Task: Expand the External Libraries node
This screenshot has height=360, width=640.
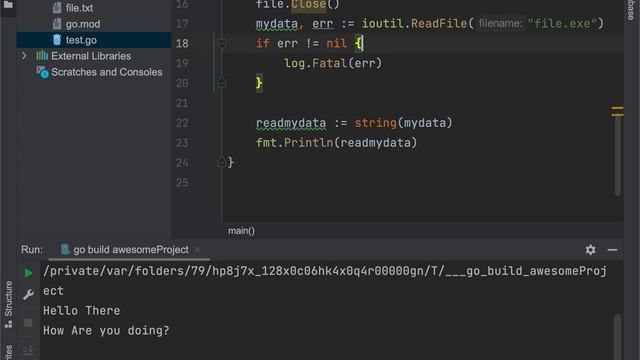Action: [24, 56]
